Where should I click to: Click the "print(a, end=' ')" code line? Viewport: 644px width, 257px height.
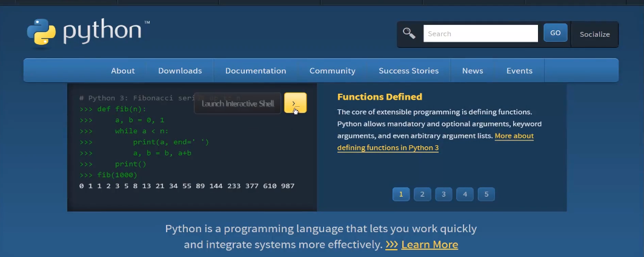144,142
